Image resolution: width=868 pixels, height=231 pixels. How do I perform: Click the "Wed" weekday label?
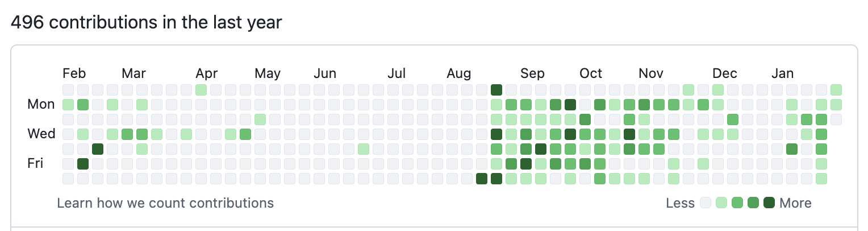[41, 134]
